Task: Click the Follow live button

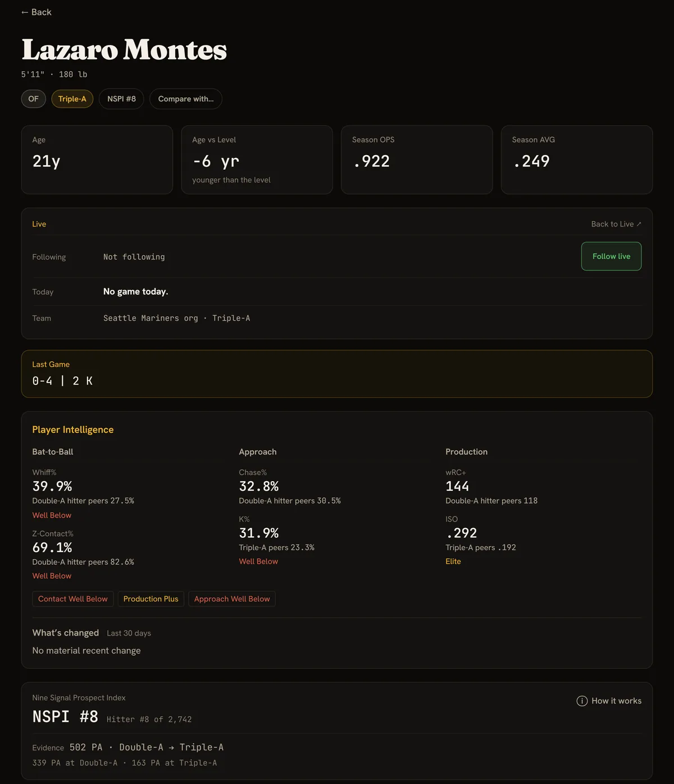Action: coord(611,256)
